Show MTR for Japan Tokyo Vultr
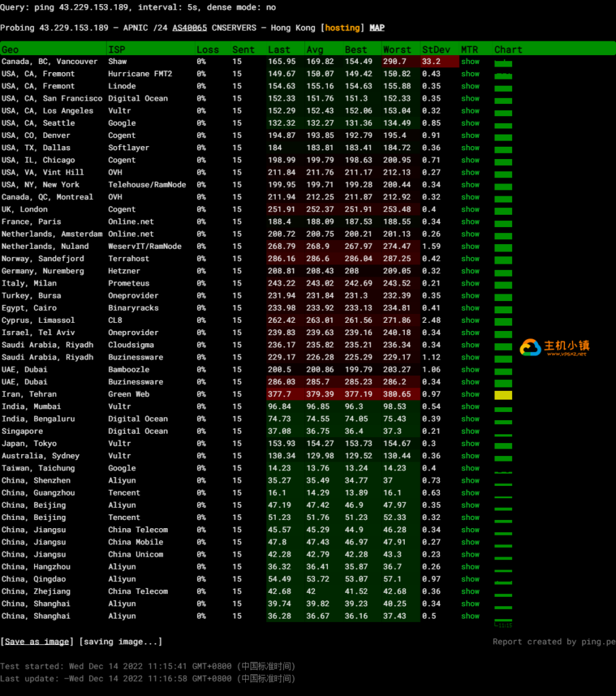 (470, 443)
